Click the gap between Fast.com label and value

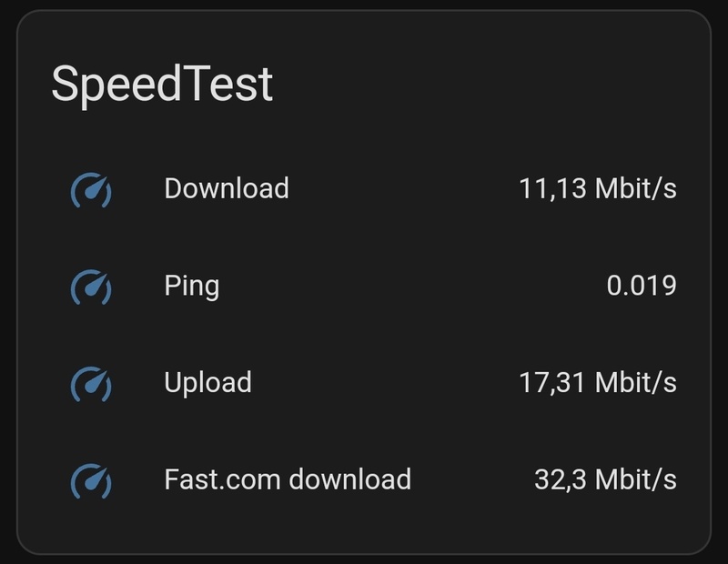tap(471, 478)
